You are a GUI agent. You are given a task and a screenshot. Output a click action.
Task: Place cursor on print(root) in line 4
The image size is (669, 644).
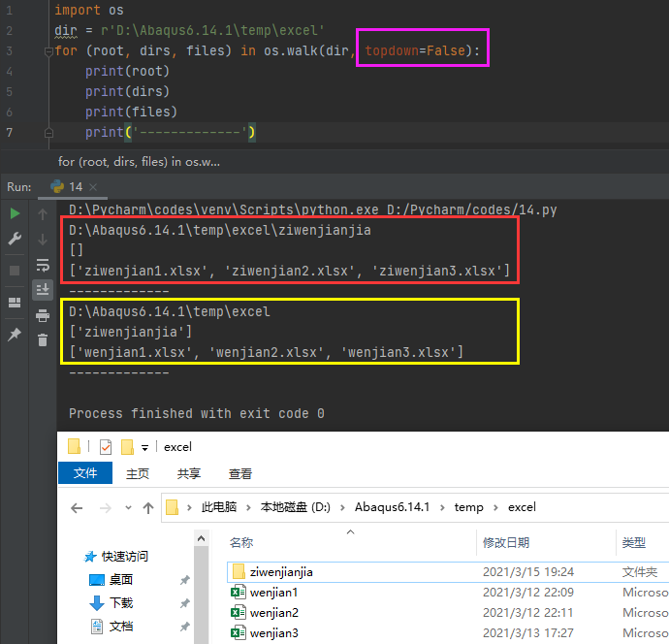tap(127, 71)
